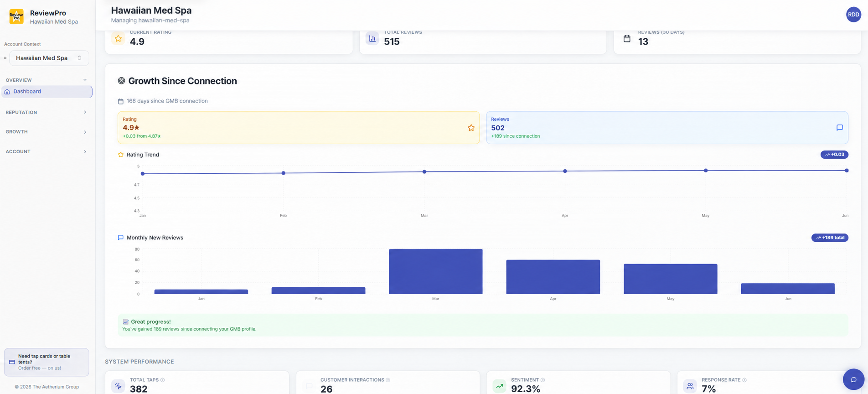
Task: Click the +189 total reviews badge
Action: click(830, 238)
